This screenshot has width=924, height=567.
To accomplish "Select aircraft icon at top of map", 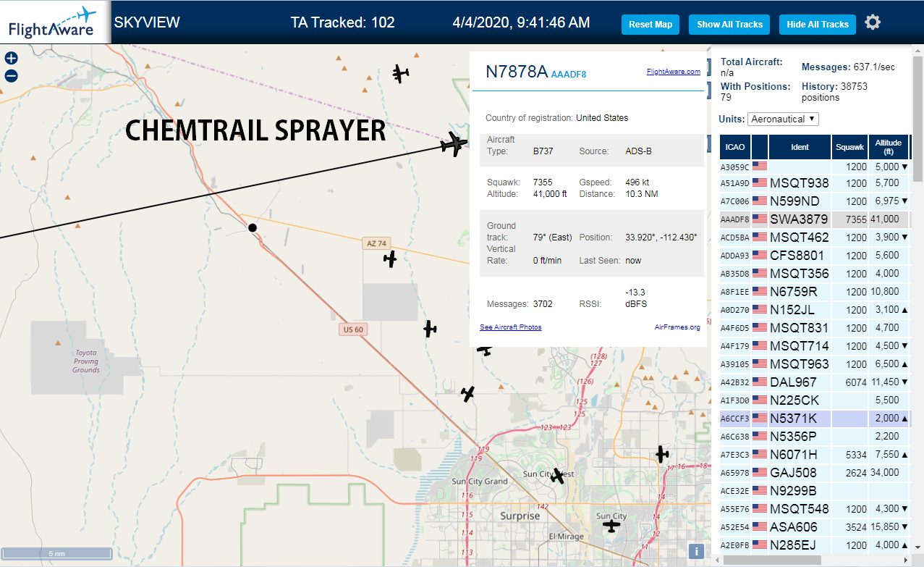I will (400, 73).
